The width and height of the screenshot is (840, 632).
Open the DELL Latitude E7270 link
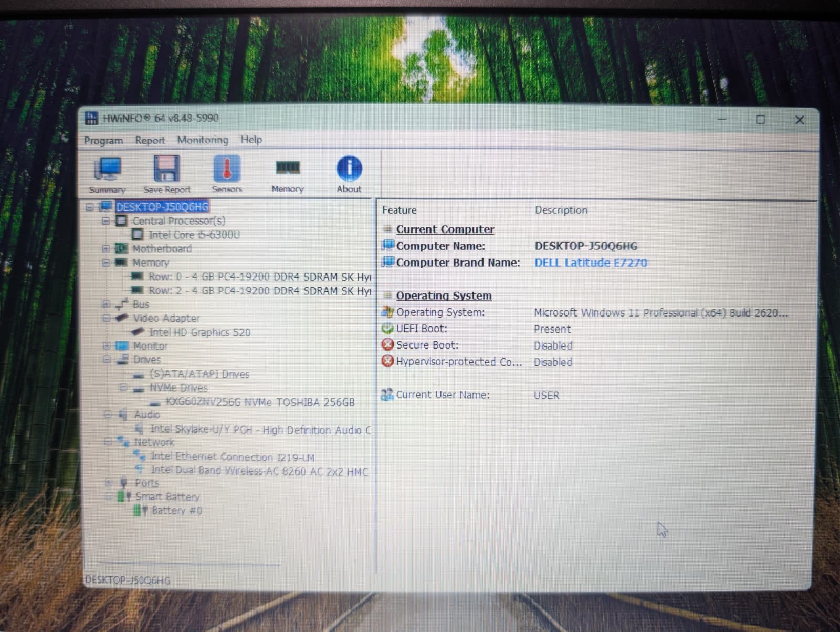click(591, 262)
